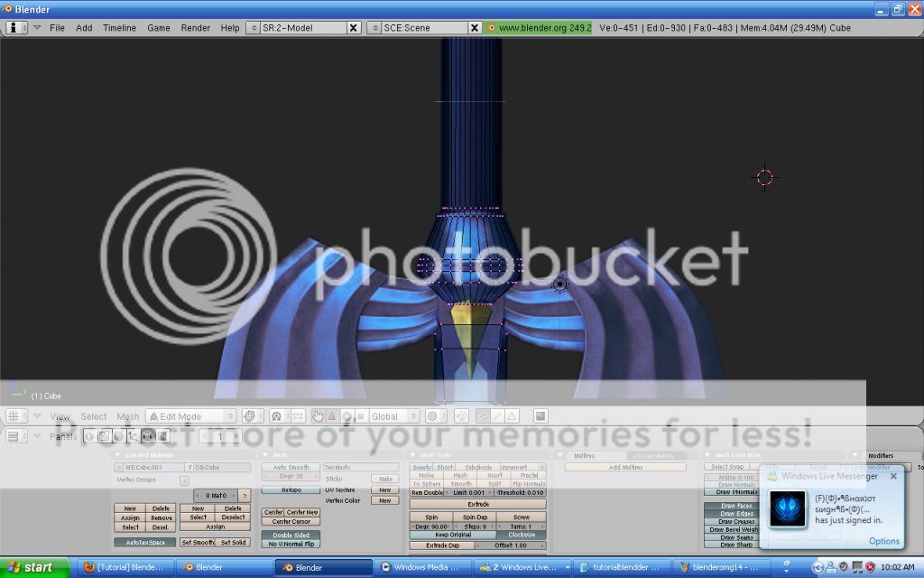The height and width of the screenshot is (578, 924).
Task: Click the manipulator hand icon
Action: (x=318, y=416)
